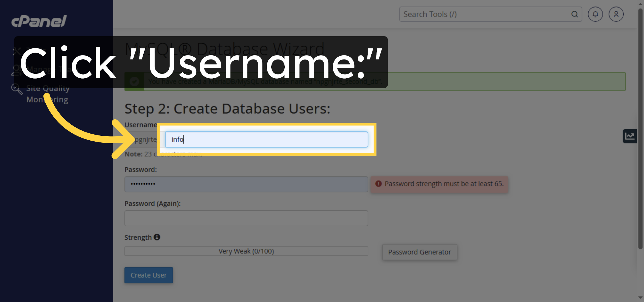Open the statistics flyout icon on right edge

[x=630, y=136]
